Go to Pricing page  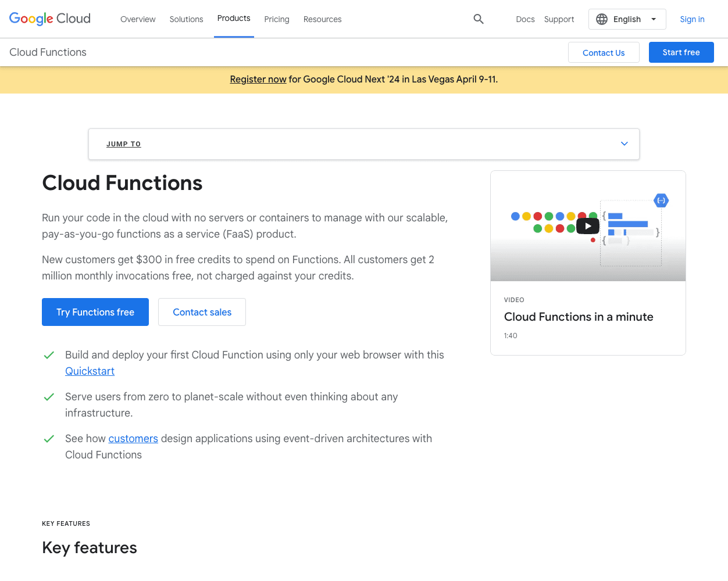click(x=277, y=19)
